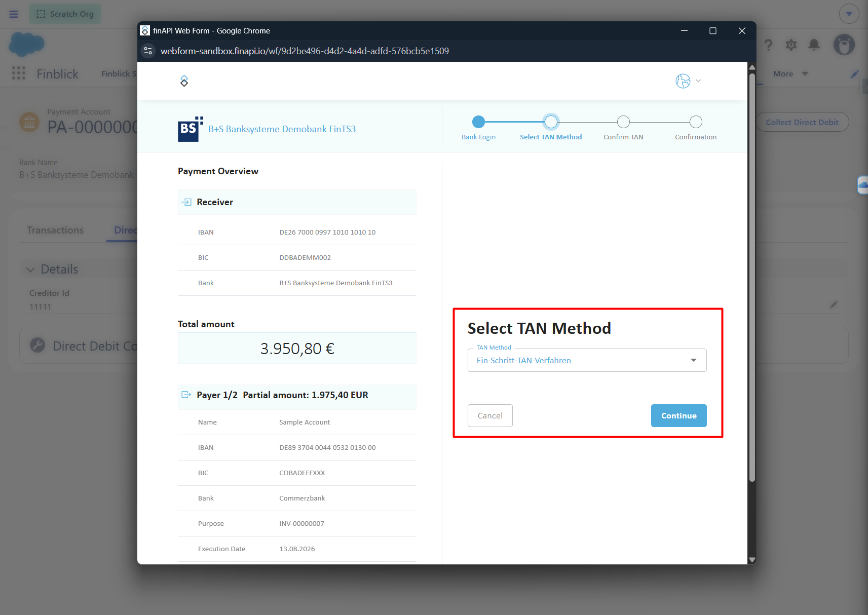Click the Payment Account bank icon
The height and width of the screenshot is (615, 868).
click(x=29, y=122)
